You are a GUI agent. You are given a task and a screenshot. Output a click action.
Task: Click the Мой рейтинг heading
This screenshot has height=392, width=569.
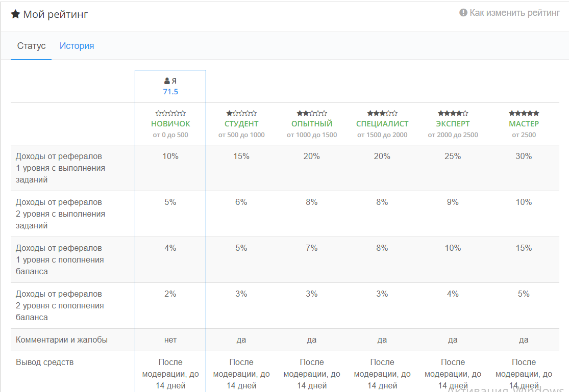(x=56, y=14)
